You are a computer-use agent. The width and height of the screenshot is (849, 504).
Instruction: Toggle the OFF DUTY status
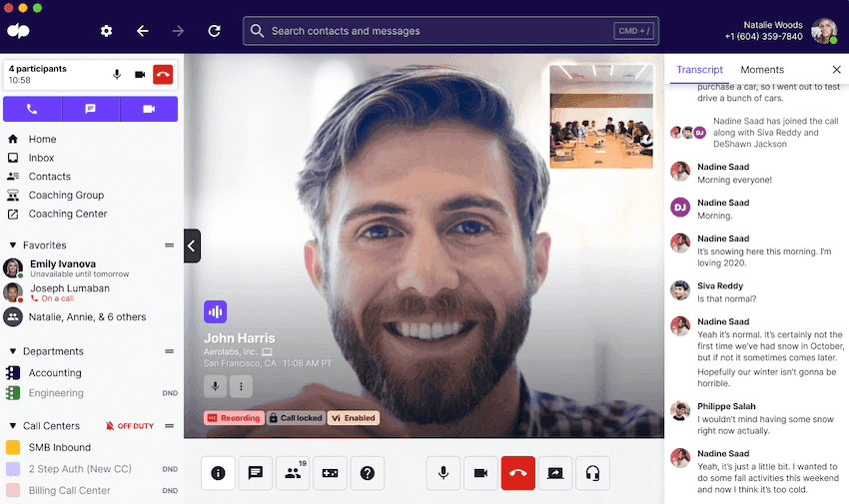click(130, 425)
